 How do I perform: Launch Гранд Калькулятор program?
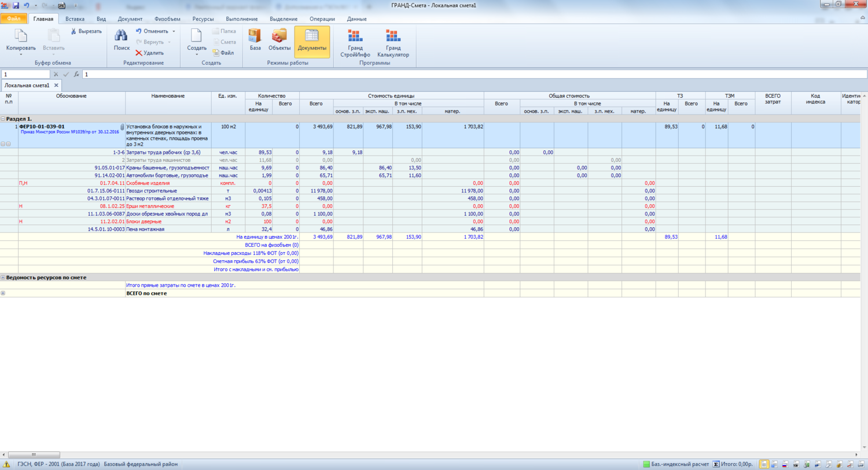[393, 43]
